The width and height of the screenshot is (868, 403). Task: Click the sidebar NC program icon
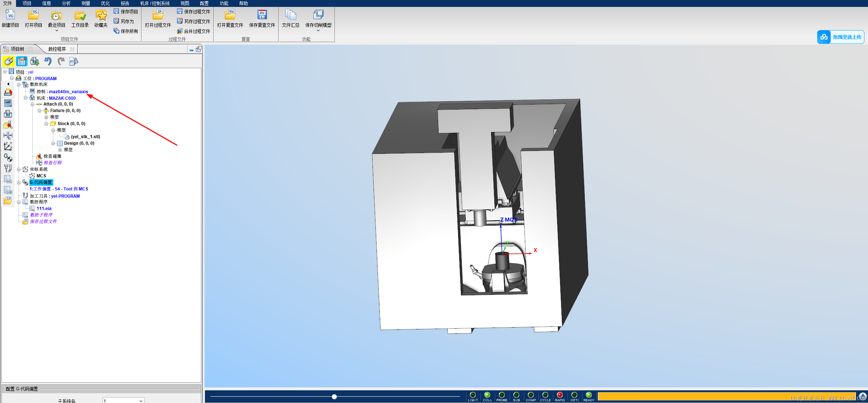click(8, 179)
